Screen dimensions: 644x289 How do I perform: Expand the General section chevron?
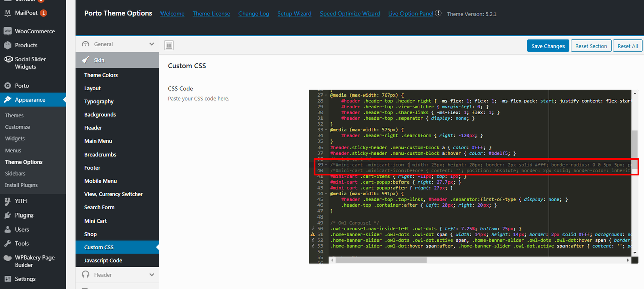152,44
